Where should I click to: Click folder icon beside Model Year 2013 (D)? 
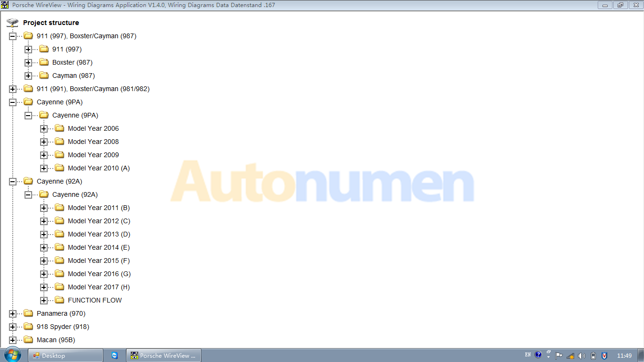[x=59, y=234]
